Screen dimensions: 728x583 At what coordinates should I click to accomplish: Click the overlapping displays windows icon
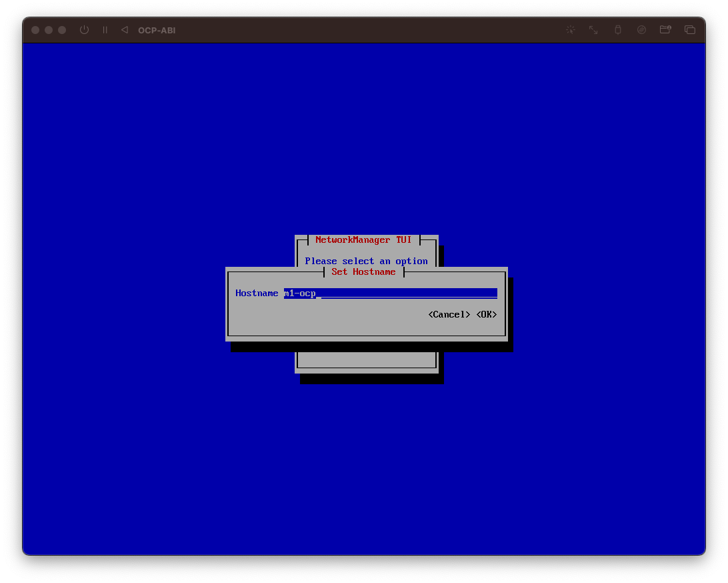coord(690,30)
